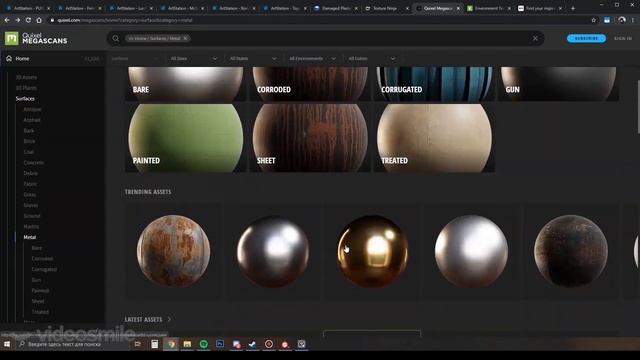Select Asphalt in the sidebar tree
The height and width of the screenshot is (360, 640).
click(32, 120)
